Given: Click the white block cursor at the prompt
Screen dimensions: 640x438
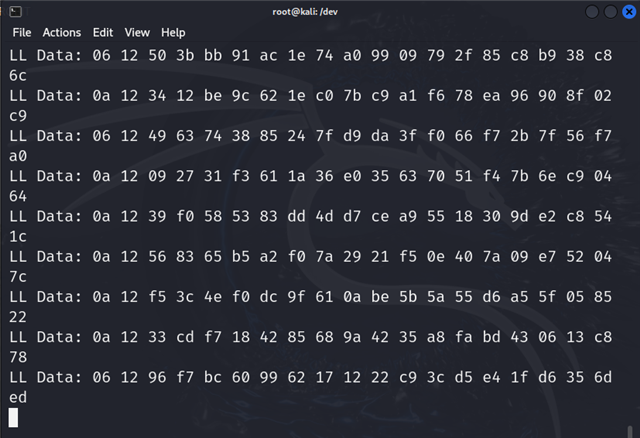Looking at the screenshot, I should 13,418.
